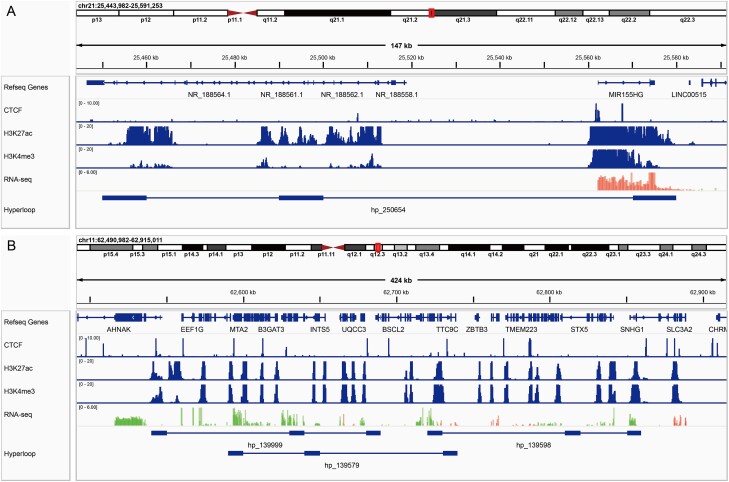
Task: Click the 62,600 kb ruler label
Action: click(x=243, y=292)
